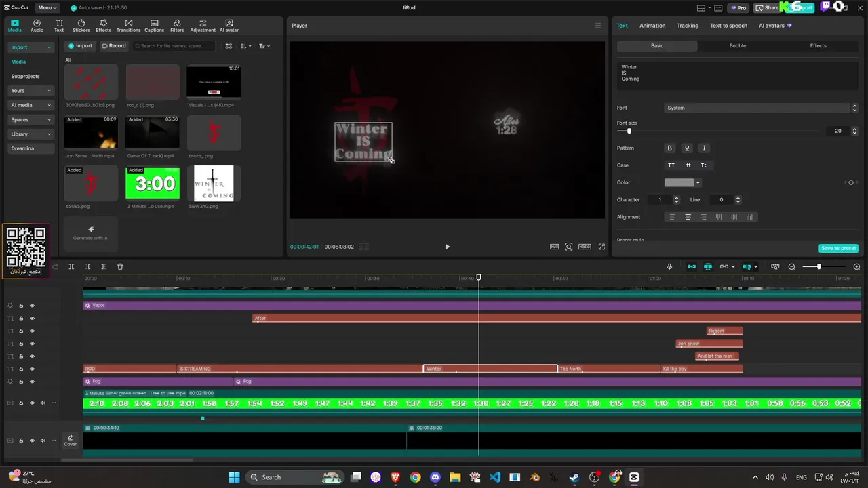Image resolution: width=868 pixels, height=488 pixels.
Task: Set text alignment to center
Action: (x=688, y=217)
